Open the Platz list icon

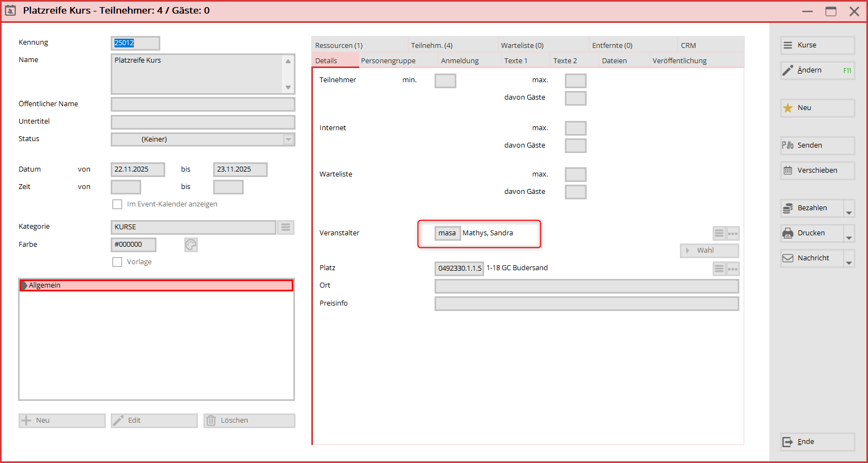coord(719,269)
